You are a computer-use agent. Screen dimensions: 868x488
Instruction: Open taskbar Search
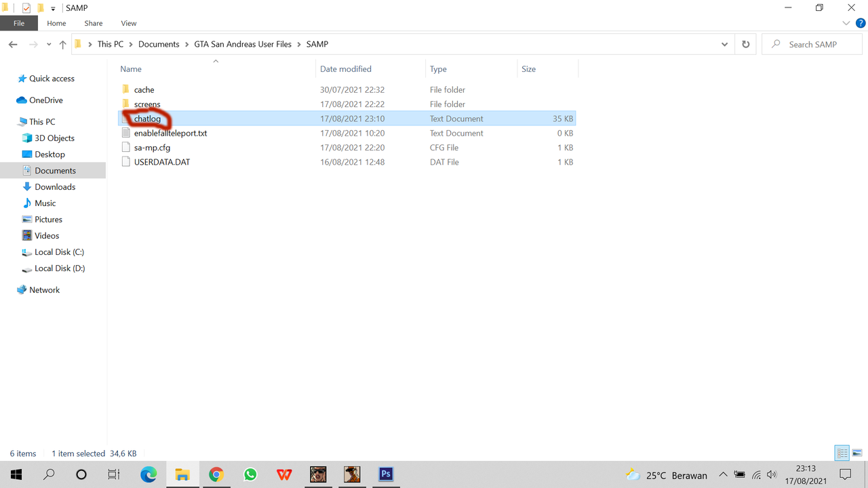(x=49, y=474)
